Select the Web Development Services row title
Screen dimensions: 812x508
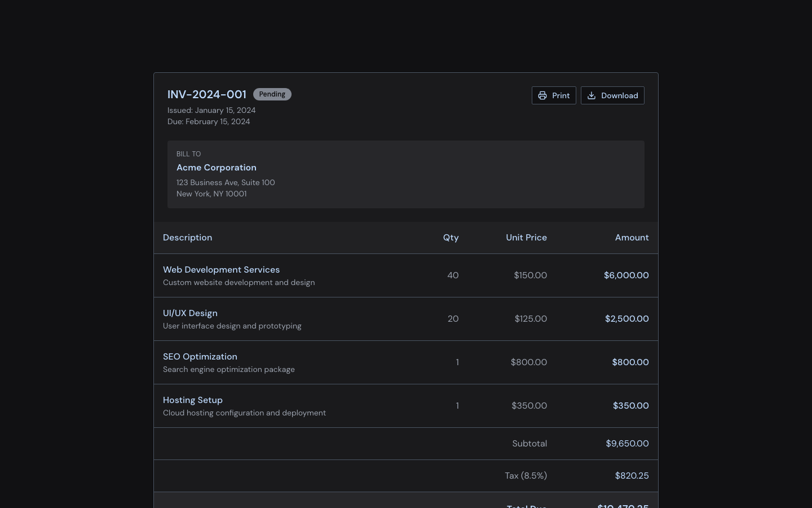(221, 270)
